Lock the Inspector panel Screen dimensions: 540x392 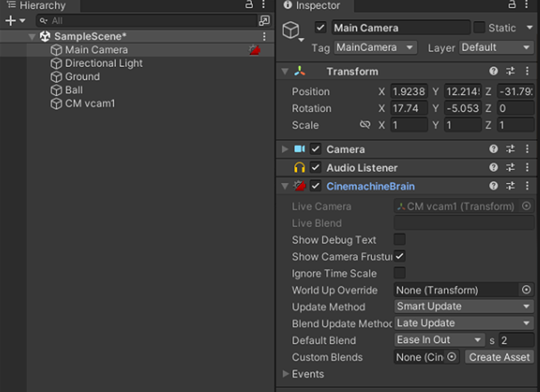512,5
